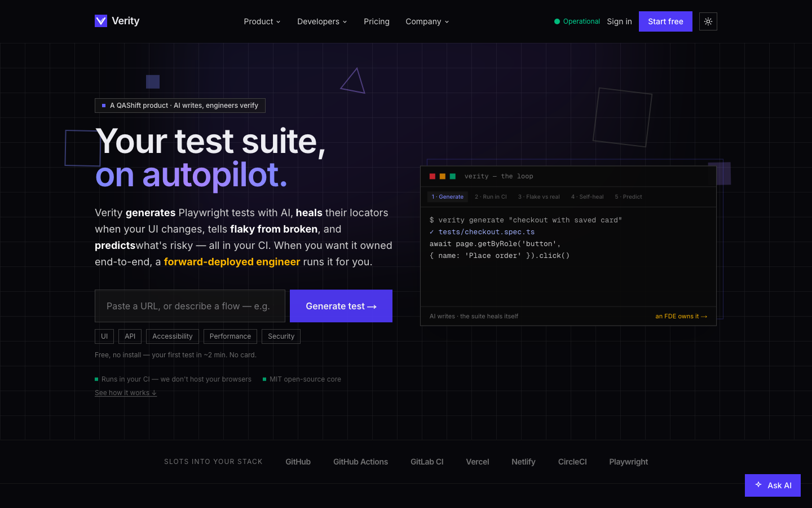Click the QAShift product badge
Viewport: 812px width, 508px height.
pos(180,106)
